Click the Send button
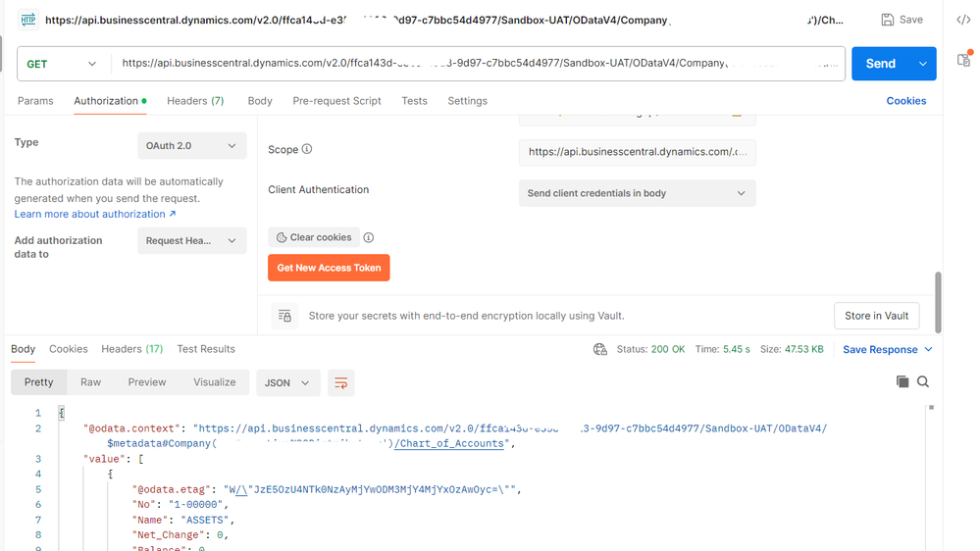Image resolution: width=980 pixels, height=551 pixels. (881, 64)
